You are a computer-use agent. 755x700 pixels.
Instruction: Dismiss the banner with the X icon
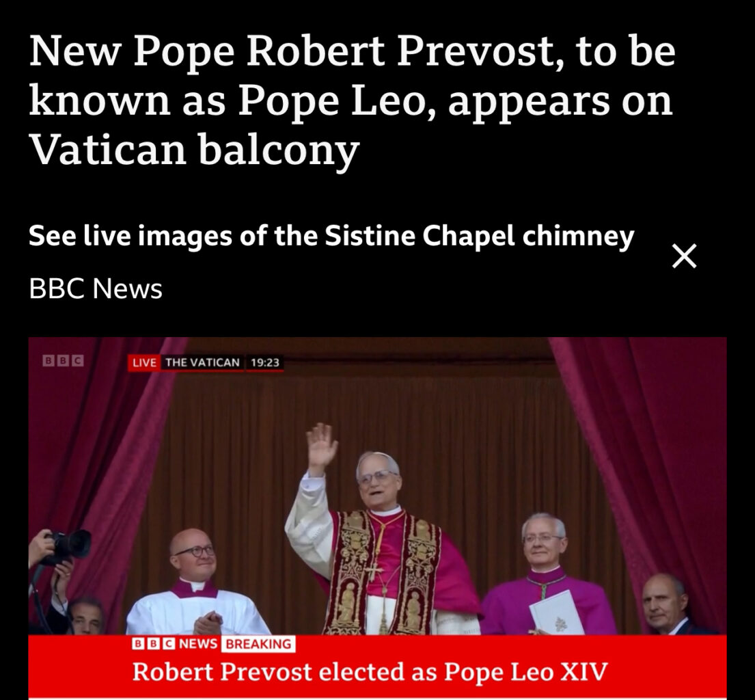click(684, 256)
